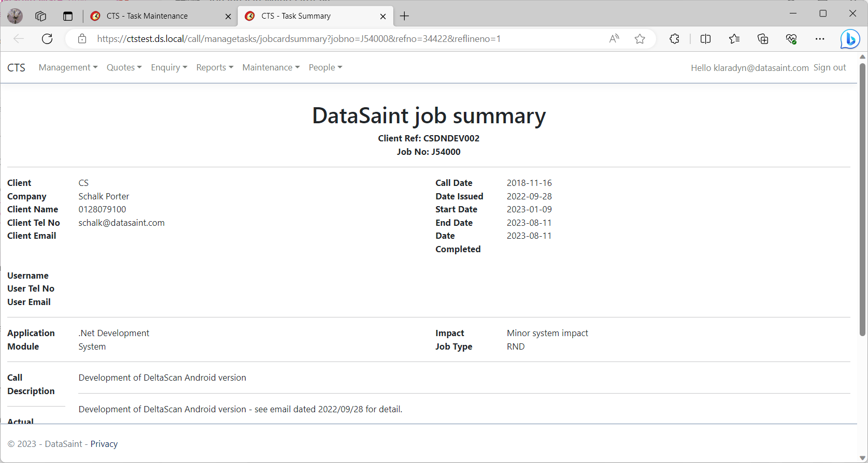Screen dimensions: 868x463
Task: Open a new browser tab
Action: 405,16
